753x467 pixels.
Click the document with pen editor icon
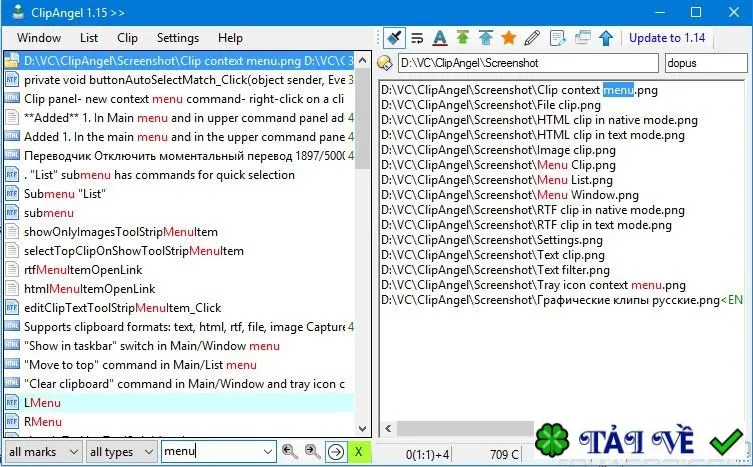(x=557, y=37)
